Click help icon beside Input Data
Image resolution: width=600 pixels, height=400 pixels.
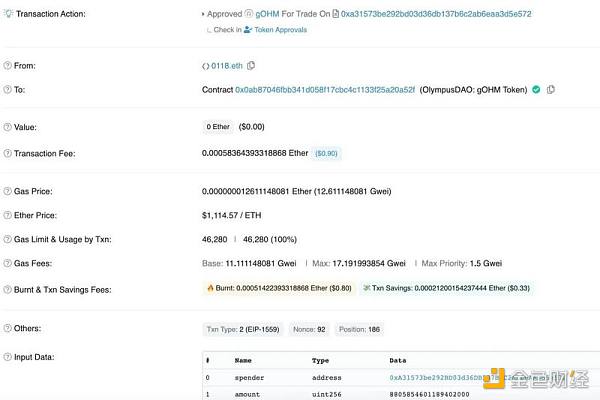(7, 357)
